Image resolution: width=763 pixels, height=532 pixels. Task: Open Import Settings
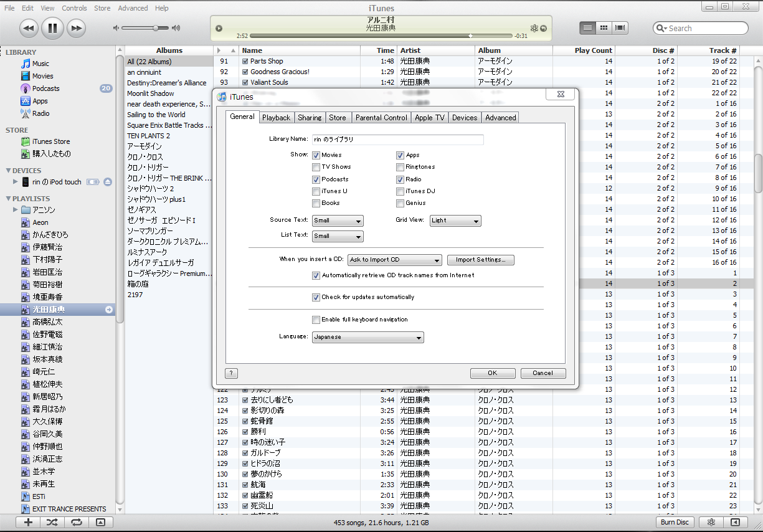[x=481, y=260]
